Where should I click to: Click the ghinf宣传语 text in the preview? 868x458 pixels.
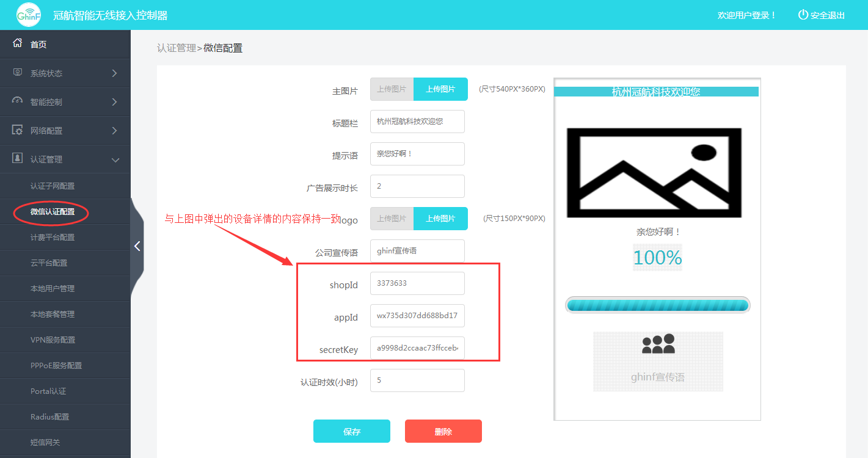click(x=658, y=377)
